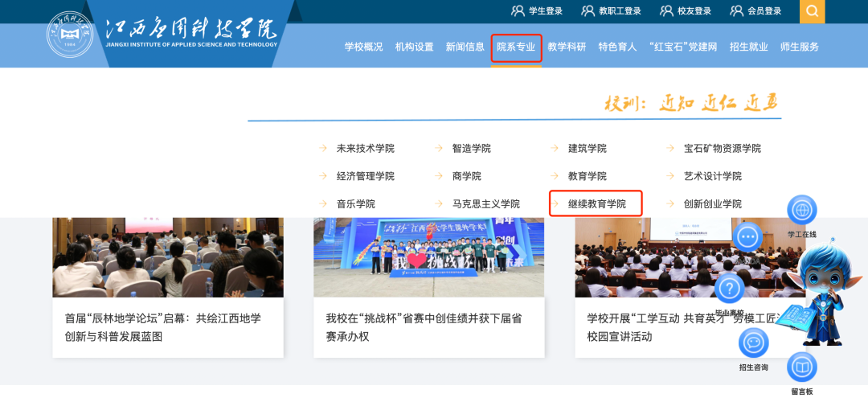This screenshot has width=868, height=402.
Task: Click the arrow icon beside 经济管理学院
Action: click(323, 176)
